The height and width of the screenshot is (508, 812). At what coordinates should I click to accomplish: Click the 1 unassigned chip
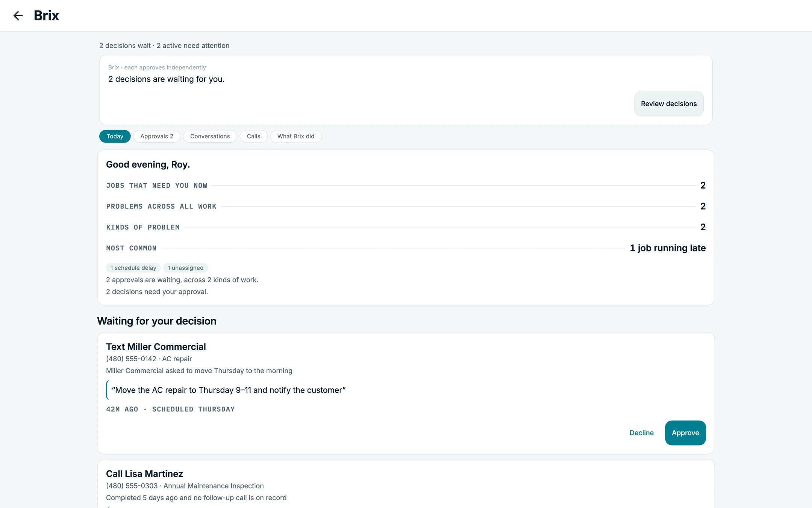(x=185, y=268)
